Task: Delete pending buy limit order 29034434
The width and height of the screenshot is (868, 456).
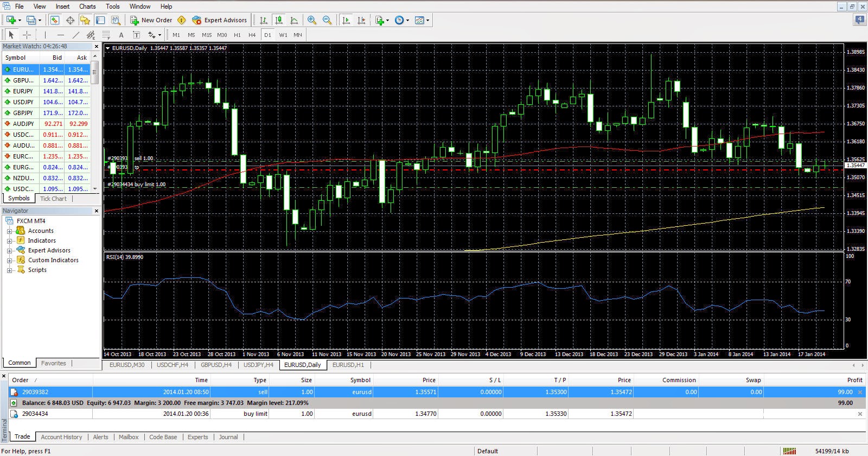Action: [x=860, y=414]
